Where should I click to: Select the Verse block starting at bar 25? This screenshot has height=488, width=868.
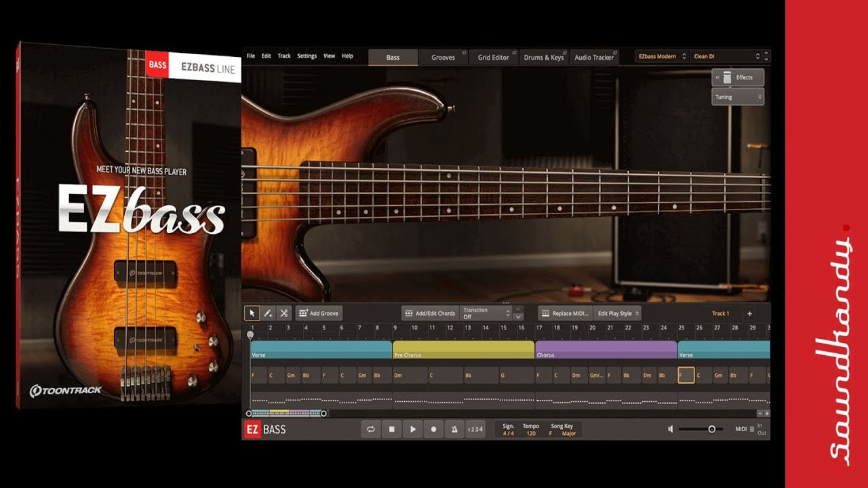[x=724, y=349]
